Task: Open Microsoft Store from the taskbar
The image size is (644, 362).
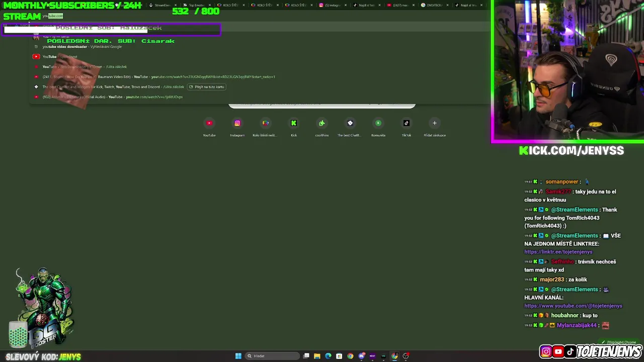Action: [x=339, y=356]
